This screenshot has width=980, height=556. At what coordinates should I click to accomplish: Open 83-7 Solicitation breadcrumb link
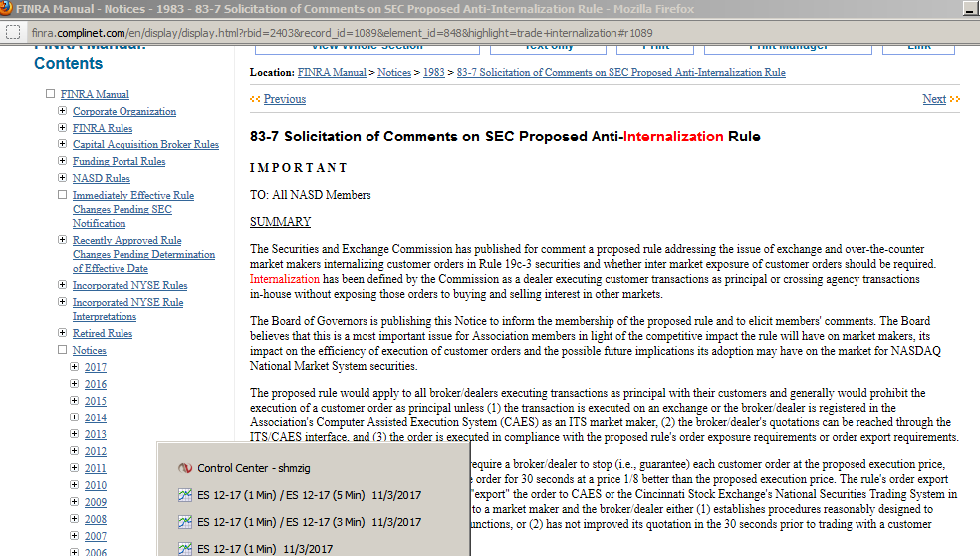tap(621, 72)
